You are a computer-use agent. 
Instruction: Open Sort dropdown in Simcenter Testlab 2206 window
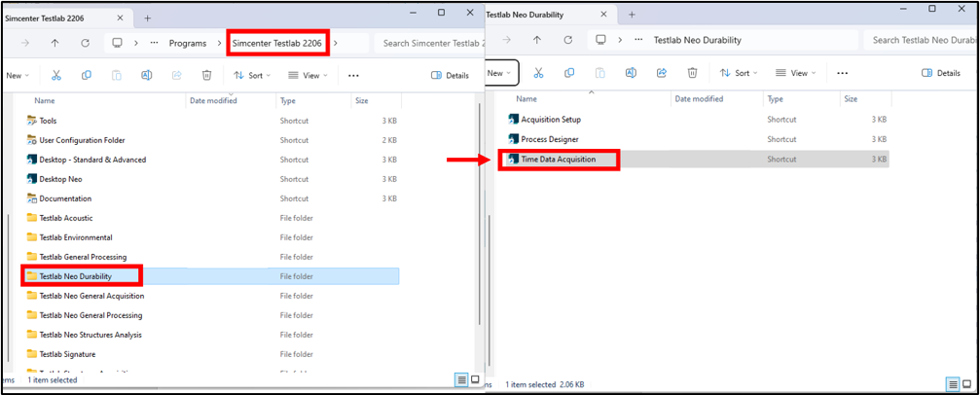point(252,75)
